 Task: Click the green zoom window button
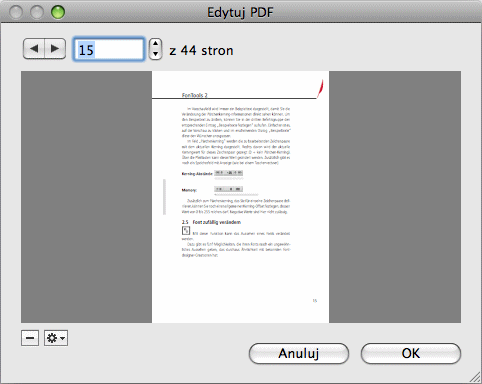[58, 12]
